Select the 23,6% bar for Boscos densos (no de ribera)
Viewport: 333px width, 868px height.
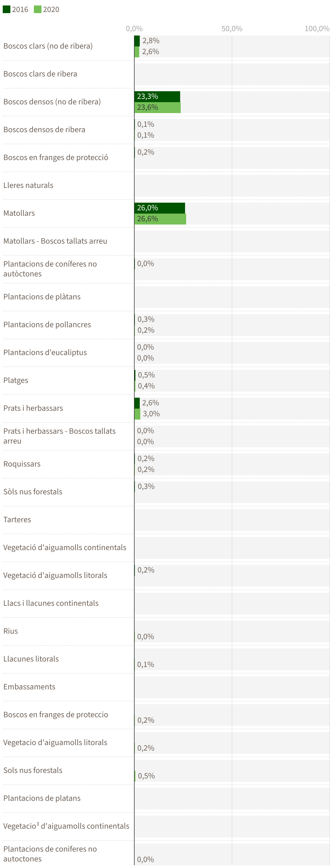157,108
